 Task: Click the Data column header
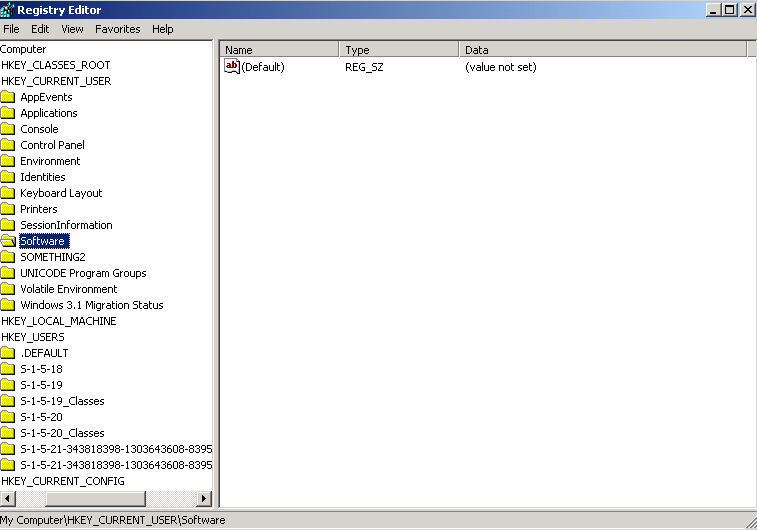(x=603, y=49)
